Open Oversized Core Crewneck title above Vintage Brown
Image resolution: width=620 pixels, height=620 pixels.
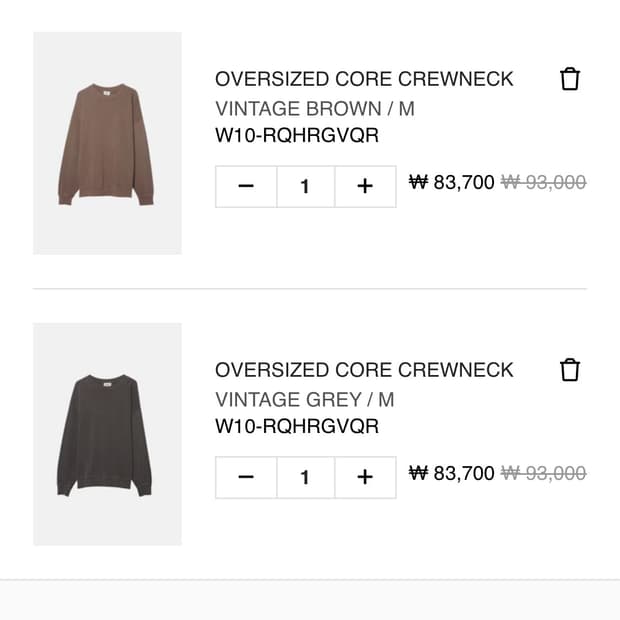[364, 79]
